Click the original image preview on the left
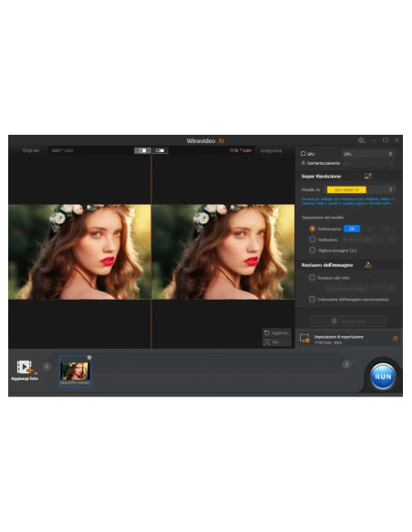 (79, 251)
